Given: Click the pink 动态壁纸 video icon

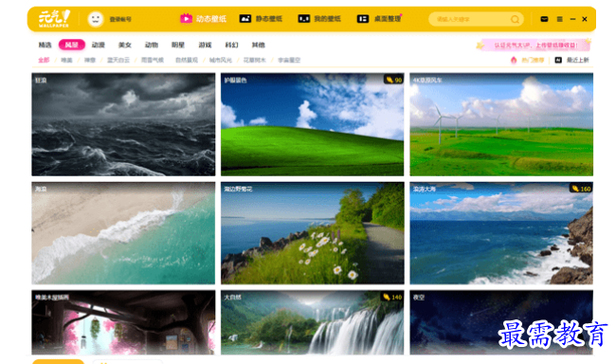Looking at the screenshot, I should pyautogui.click(x=186, y=18).
